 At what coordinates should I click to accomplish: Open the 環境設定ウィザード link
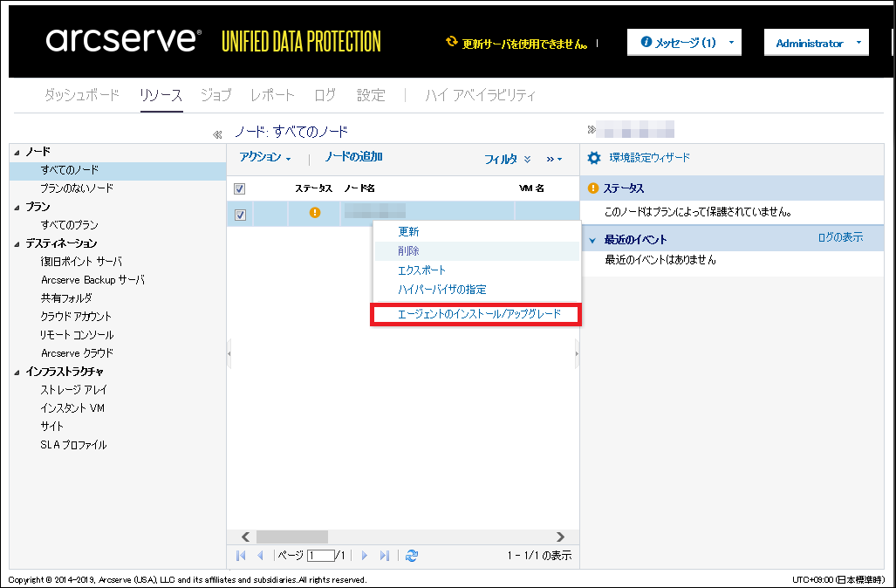(x=650, y=158)
